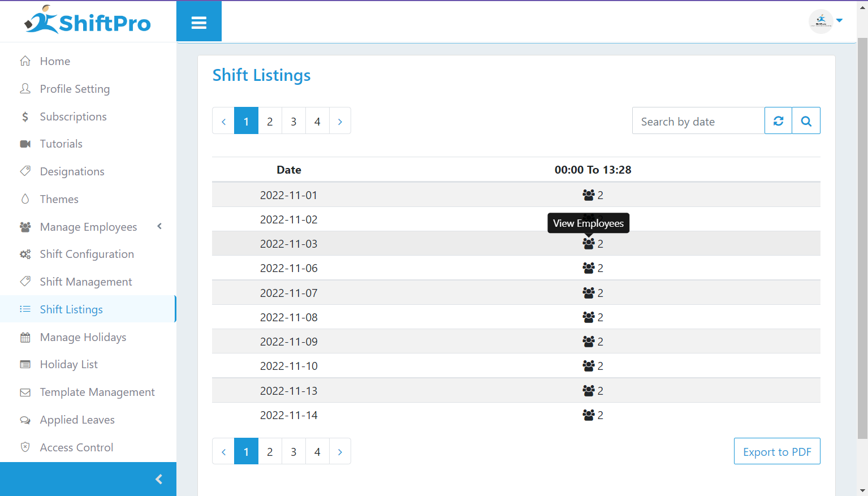Viewport: 868px width, 496px height.
Task: Toggle the hamburger menu button
Action: click(x=198, y=21)
